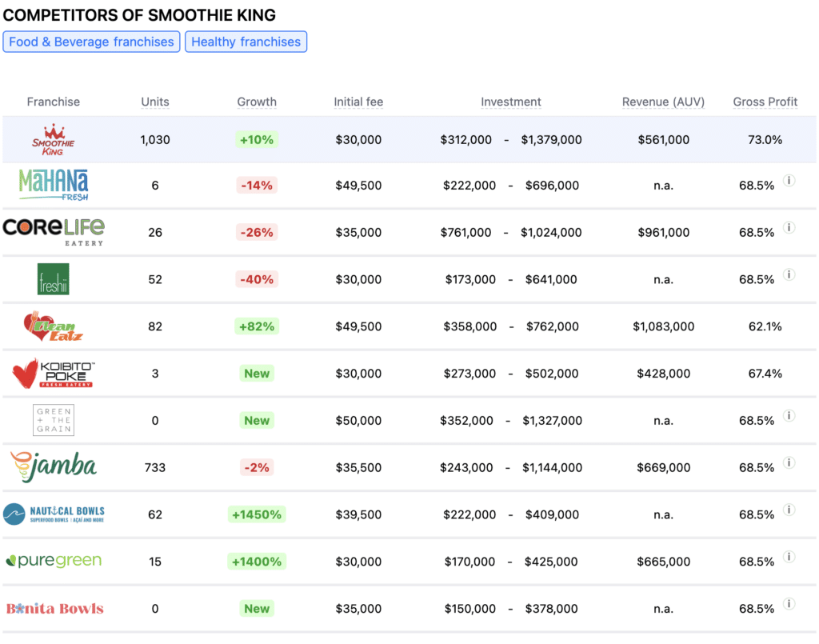
Task: Sort by the Growth column header
Action: (257, 102)
